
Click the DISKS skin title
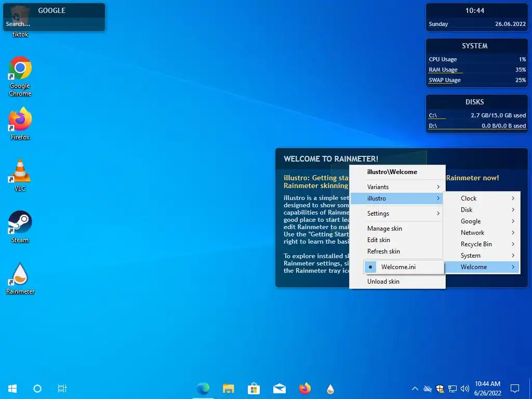click(475, 102)
